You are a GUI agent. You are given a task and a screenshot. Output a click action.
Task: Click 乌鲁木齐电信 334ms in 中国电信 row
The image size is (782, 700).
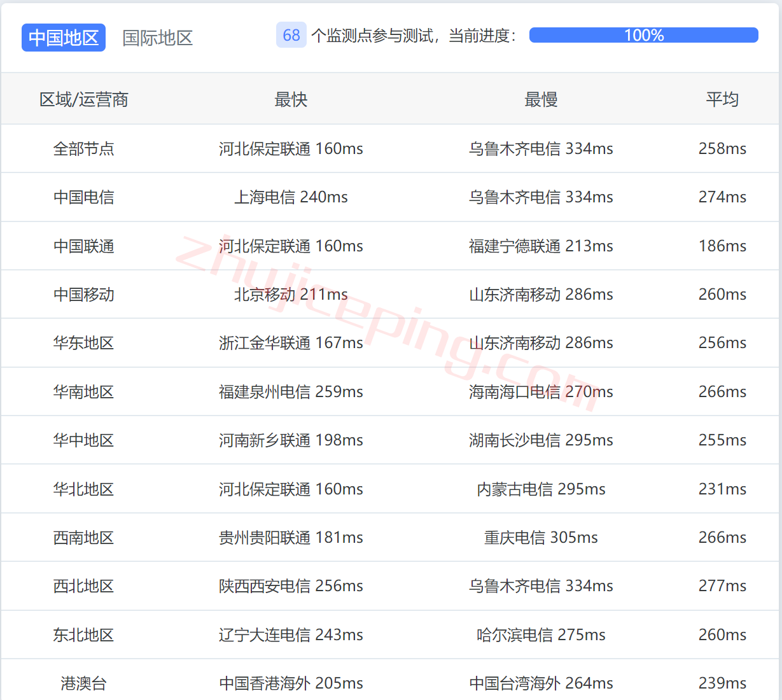tap(541, 197)
